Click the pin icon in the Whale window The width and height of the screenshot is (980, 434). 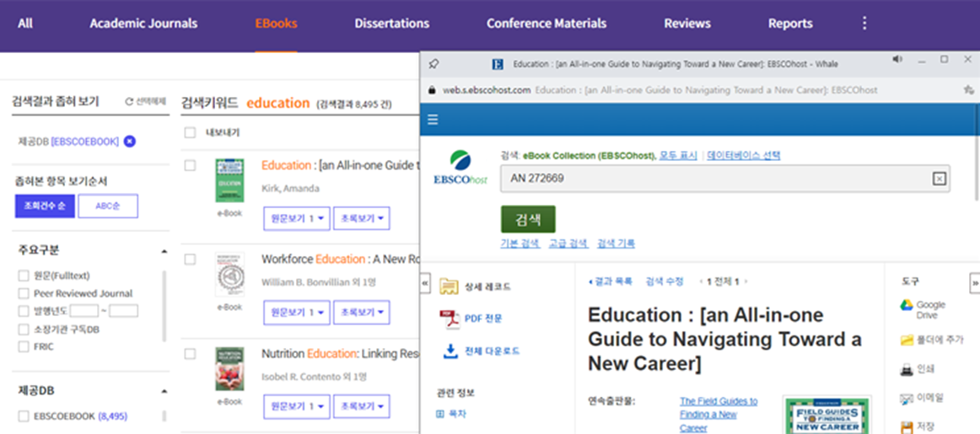tap(433, 64)
